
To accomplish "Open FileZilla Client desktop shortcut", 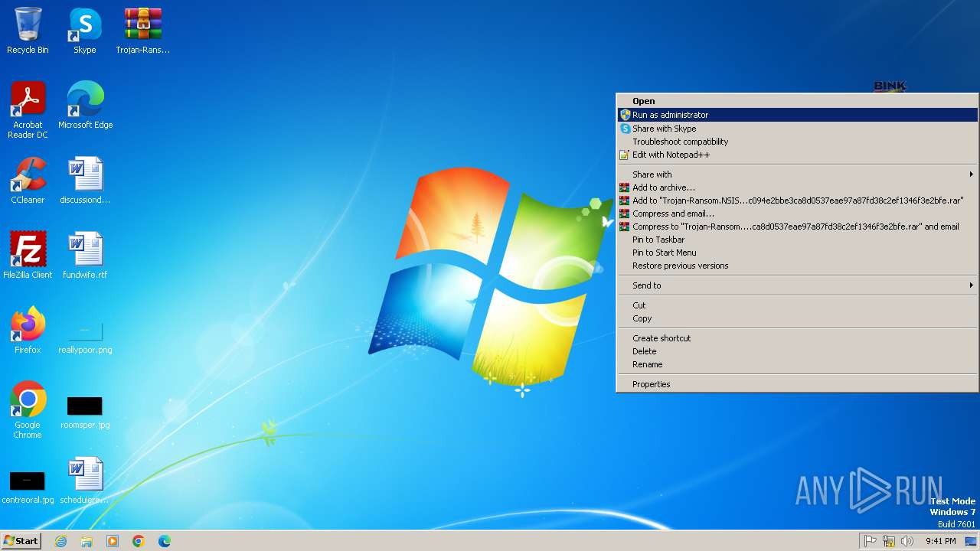I will tap(28, 256).
